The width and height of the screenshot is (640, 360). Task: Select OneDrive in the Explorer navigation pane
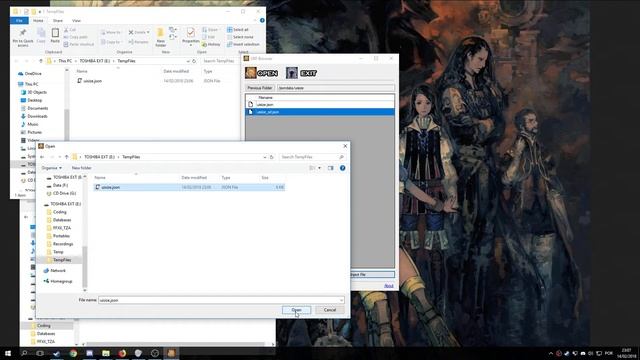(30, 73)
